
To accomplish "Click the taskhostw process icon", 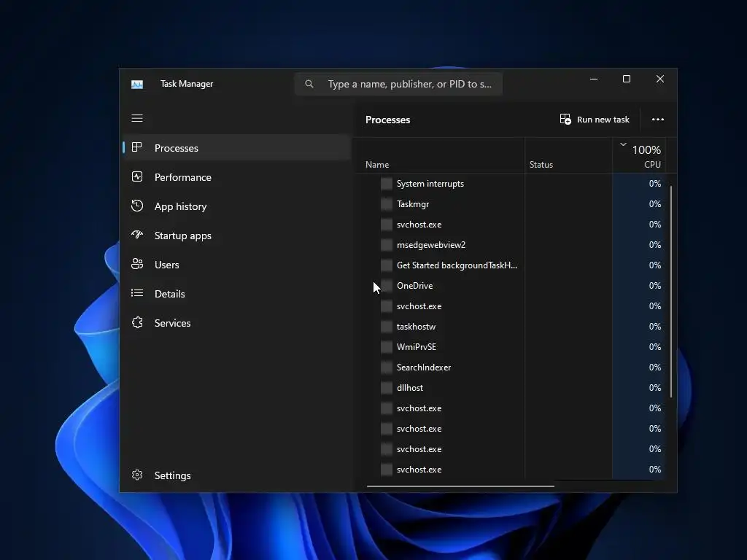I will [x=387, y=327].
